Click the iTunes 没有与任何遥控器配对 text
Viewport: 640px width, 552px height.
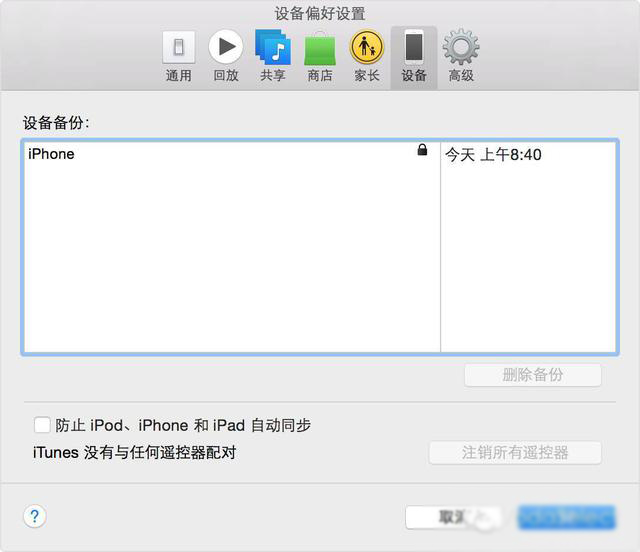tap(135, 452)
